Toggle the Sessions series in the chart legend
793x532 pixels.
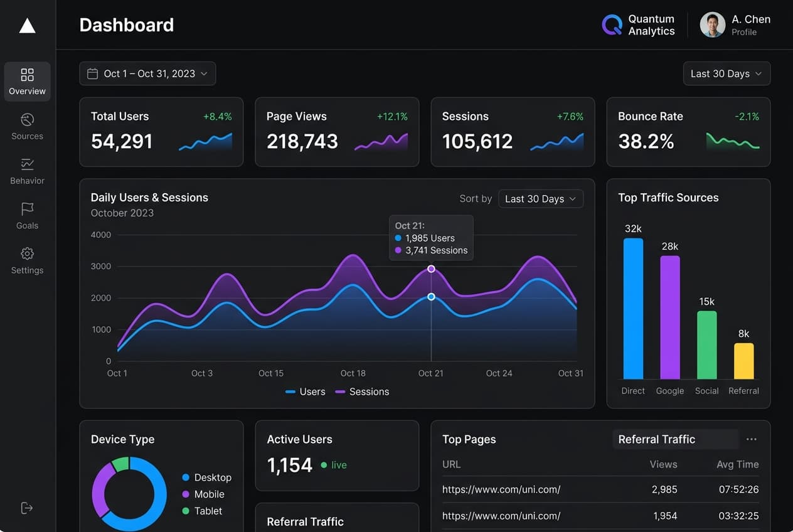[362, 391]
